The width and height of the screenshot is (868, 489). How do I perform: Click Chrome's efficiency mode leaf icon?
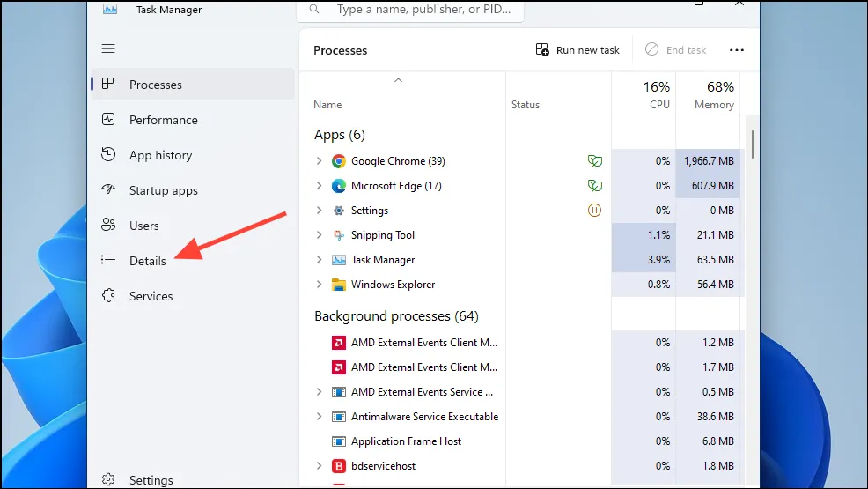tap(595, 161)
